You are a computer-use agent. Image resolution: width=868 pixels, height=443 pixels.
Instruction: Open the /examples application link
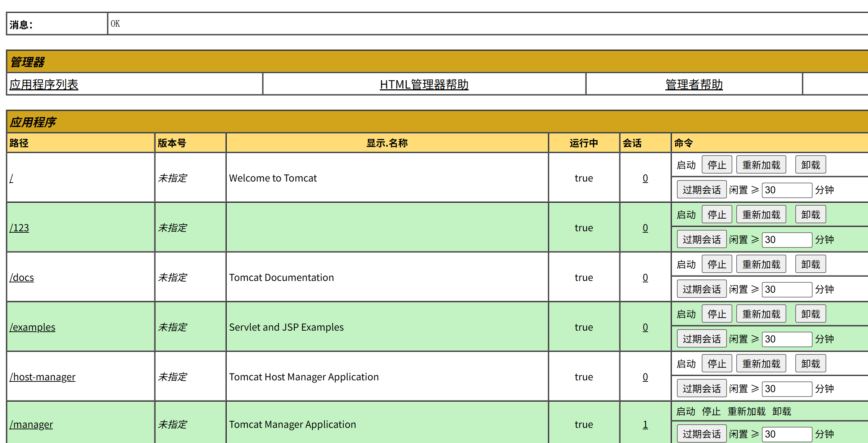pos(32,327)
